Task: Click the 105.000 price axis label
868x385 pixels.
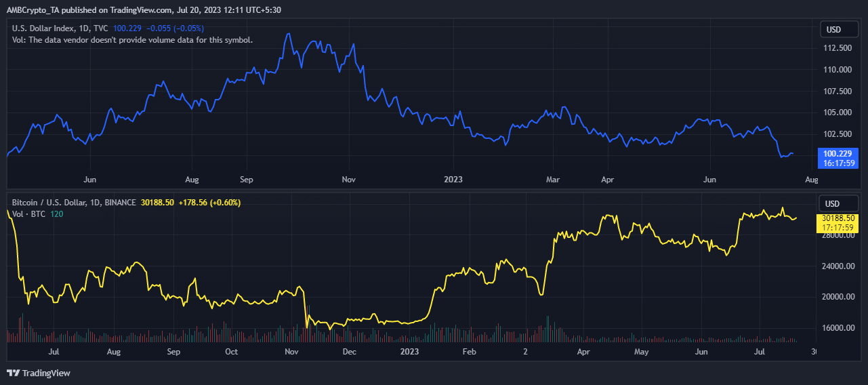Action: 837,112
